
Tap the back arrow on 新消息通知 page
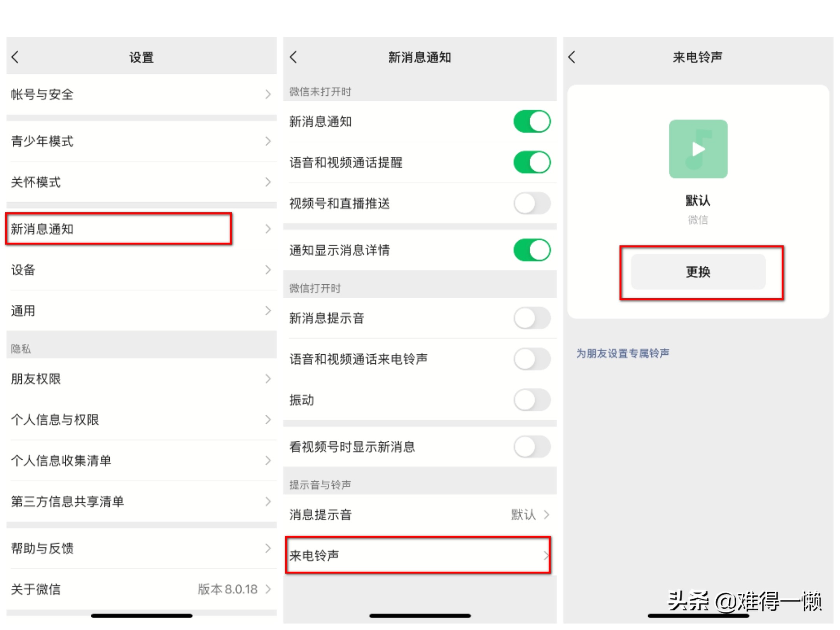293,57
